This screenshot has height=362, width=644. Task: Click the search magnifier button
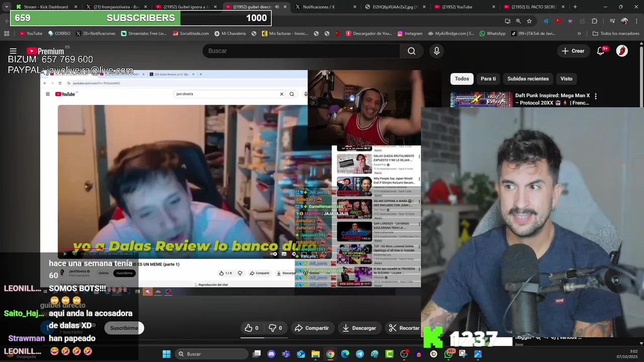tap(412, 51)
